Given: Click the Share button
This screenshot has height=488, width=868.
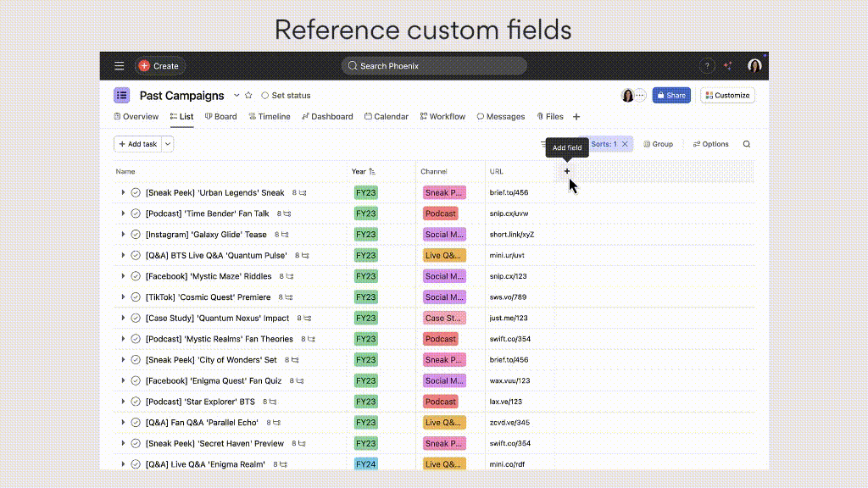Looking at the screenshot, I should tap(670, 96).
